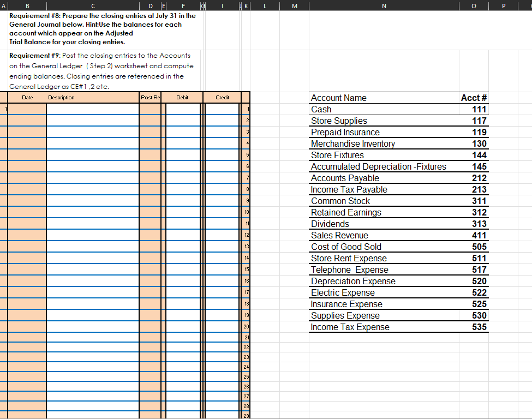Click the Debit column header
Image resolution: width=532 pixels, height=419 pixels.
pos(182,97)
